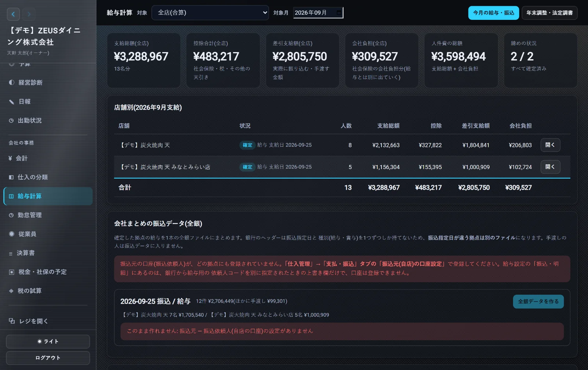Open 経営診断 in the sidebar menu

pyautogui.click(x=48, y=83)
